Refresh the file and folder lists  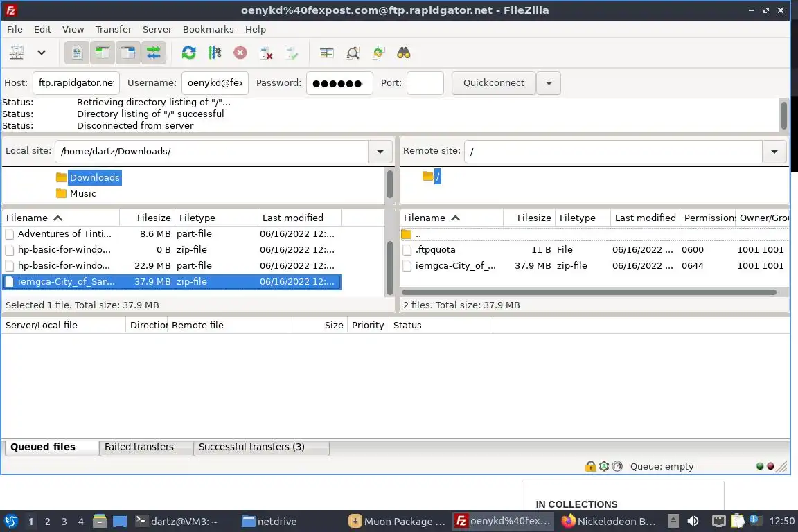[189, 53]
